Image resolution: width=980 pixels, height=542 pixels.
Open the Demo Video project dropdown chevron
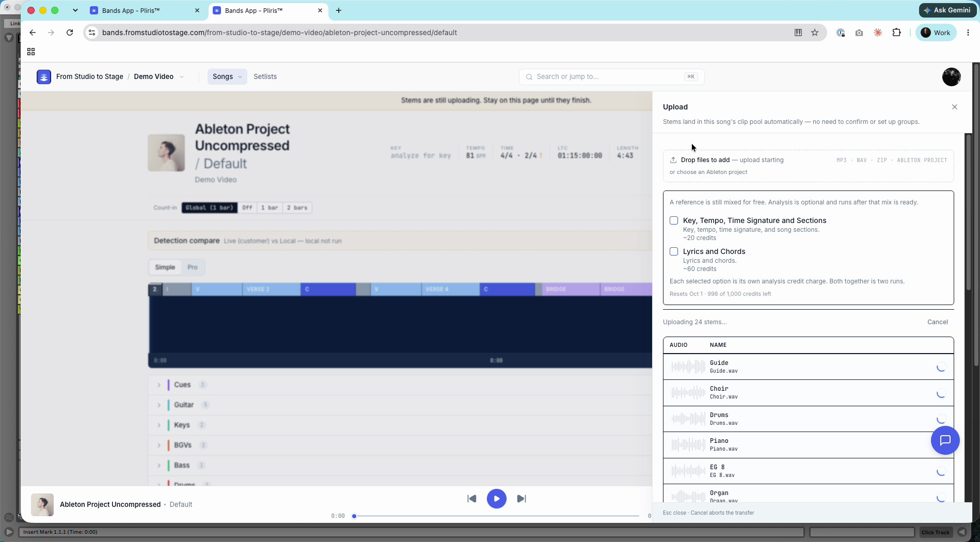[x=182, y=77]
